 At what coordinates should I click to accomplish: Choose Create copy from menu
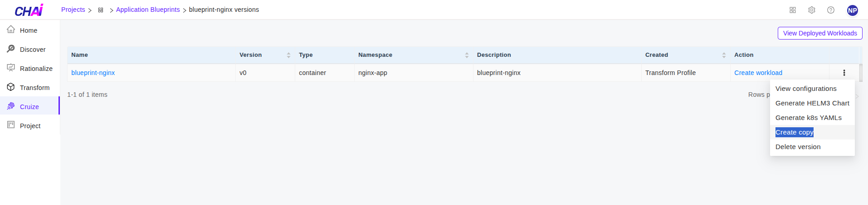(795, 132)
